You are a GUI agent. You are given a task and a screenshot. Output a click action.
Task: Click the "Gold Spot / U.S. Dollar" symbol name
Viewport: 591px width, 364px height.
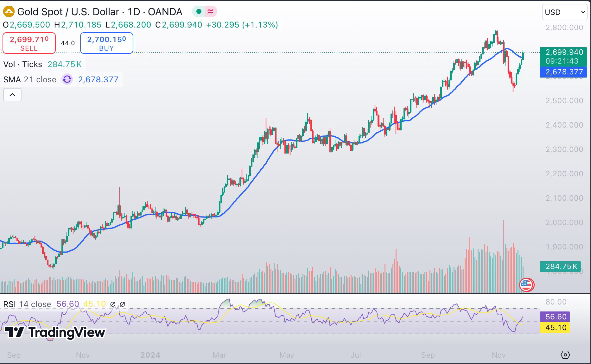(x=68, y=12)
